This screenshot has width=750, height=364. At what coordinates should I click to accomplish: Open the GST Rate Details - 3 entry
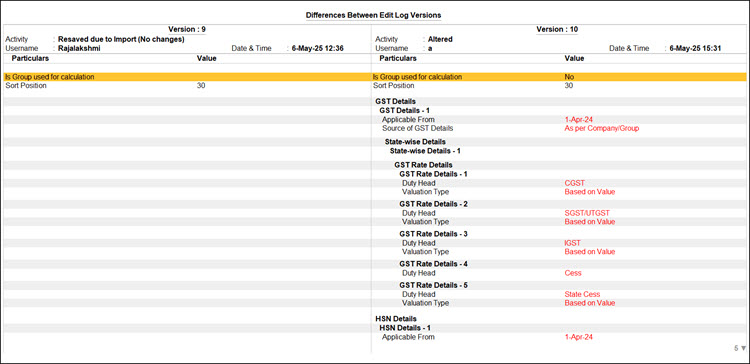433,234
